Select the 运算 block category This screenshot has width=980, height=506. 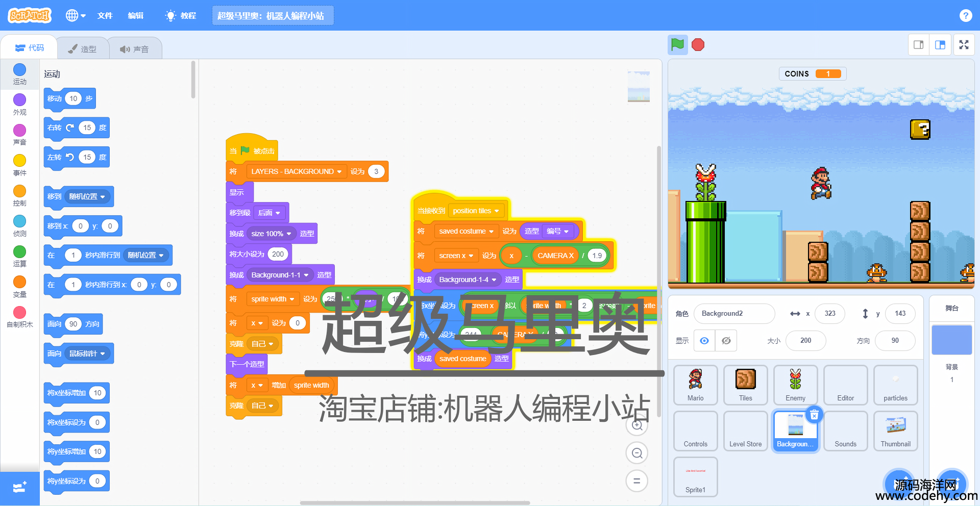pyautogui.click(x=19, y=257)
